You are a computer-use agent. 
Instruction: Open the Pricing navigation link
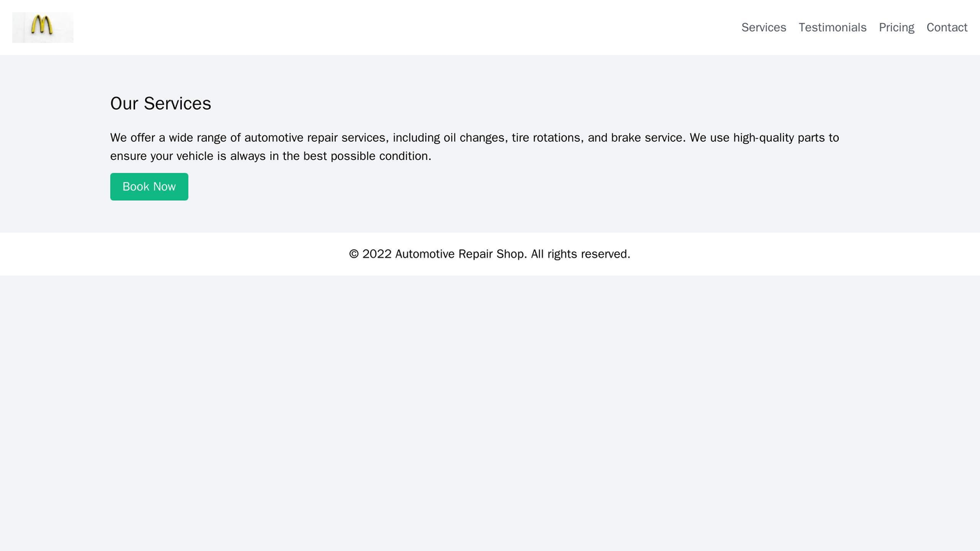coord(896,27)
